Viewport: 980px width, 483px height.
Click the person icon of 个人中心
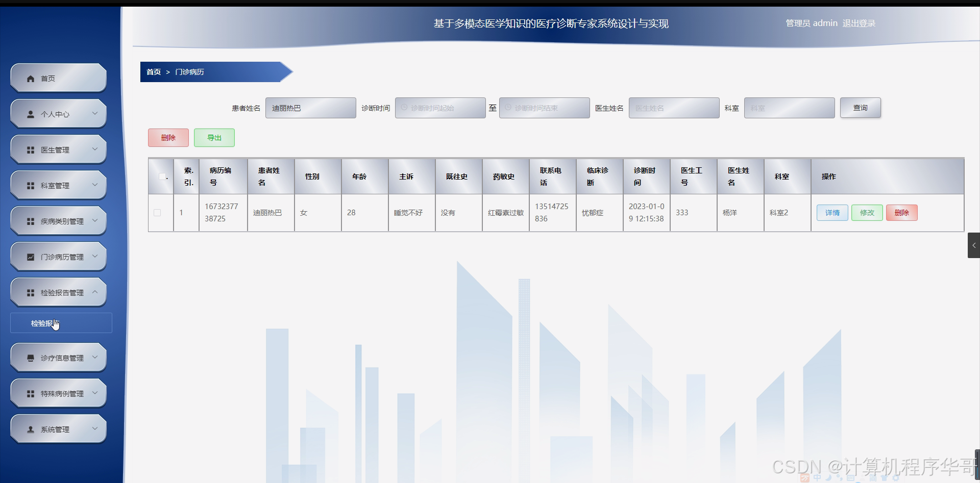(31, 114)
